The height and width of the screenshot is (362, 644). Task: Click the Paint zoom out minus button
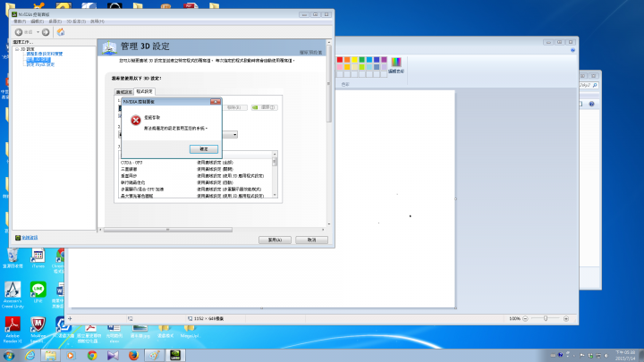point(525,318)
